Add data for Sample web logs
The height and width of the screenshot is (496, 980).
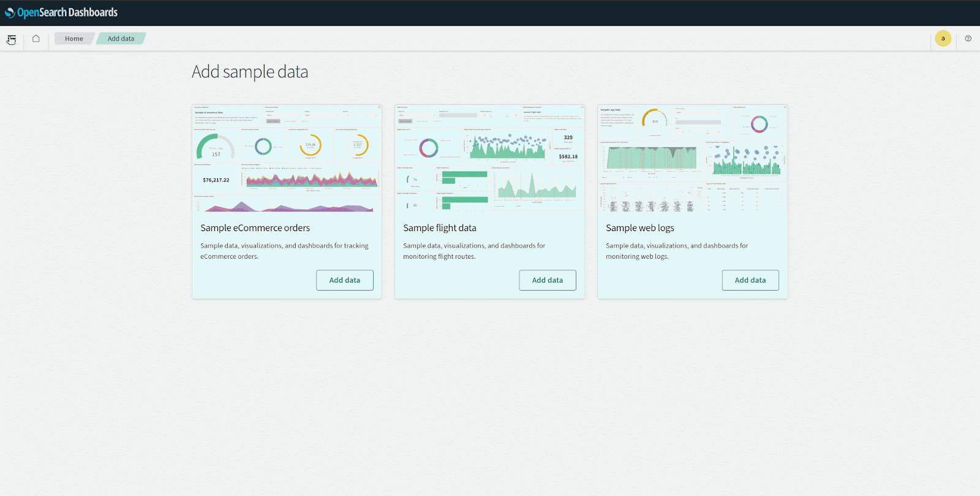tap(750, 280)
